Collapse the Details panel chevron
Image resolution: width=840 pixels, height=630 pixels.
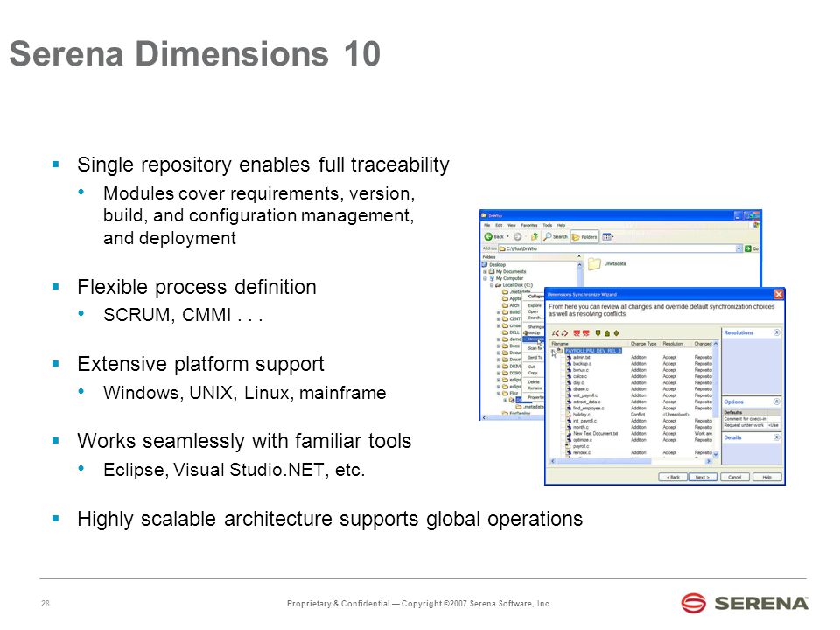776,437
